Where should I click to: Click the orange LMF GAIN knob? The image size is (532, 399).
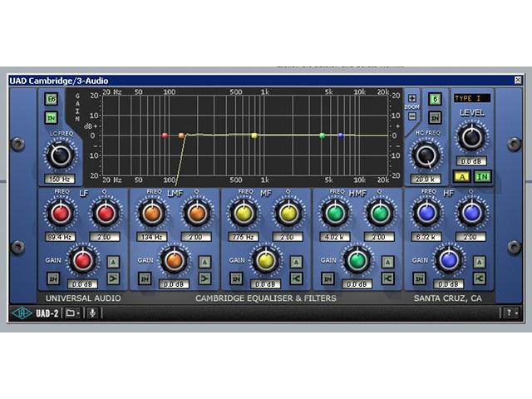point(175,260)
